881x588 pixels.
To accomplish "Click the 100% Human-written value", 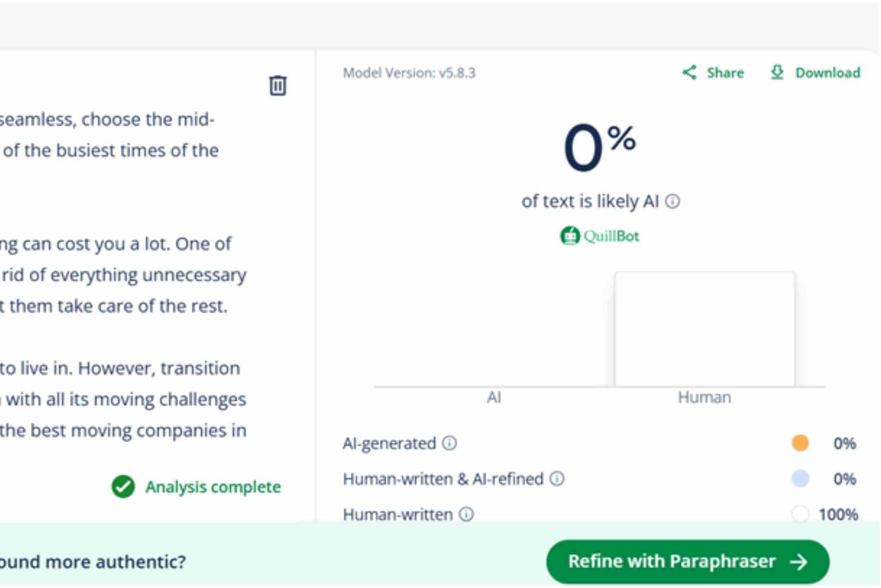I will coord(838,514).
